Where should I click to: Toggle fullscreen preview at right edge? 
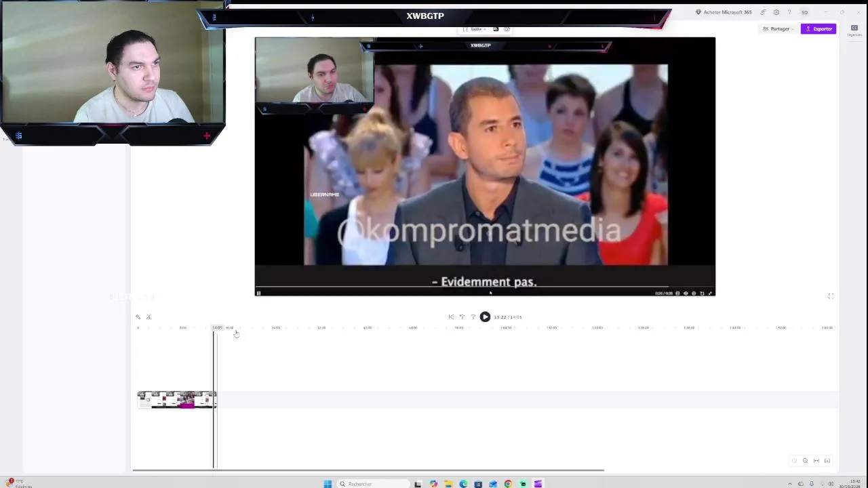831,296
